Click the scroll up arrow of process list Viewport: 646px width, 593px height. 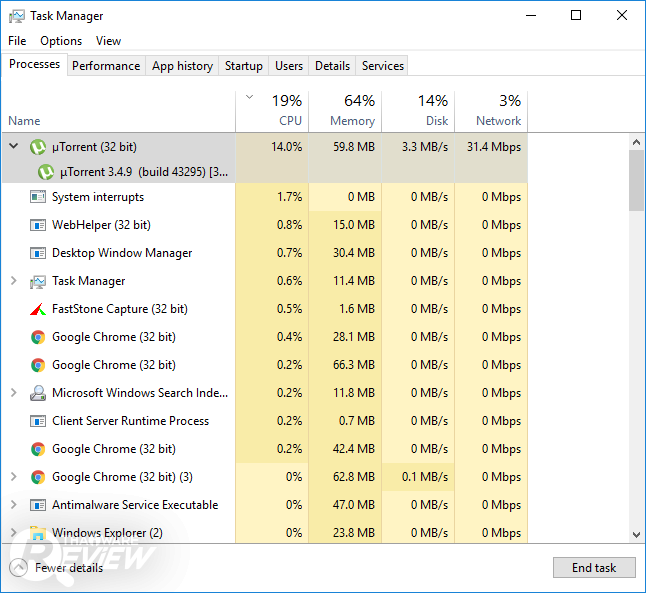tap(636, 143)
